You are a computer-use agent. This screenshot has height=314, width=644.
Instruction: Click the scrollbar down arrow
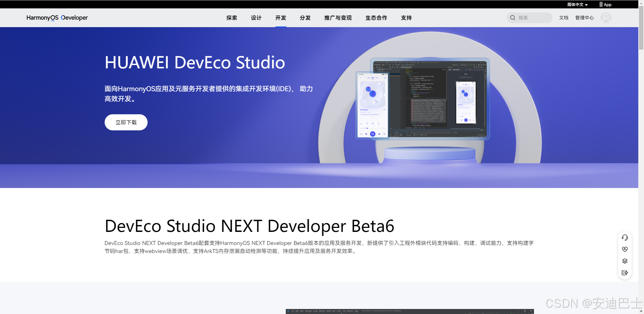(x=641, y=311)
